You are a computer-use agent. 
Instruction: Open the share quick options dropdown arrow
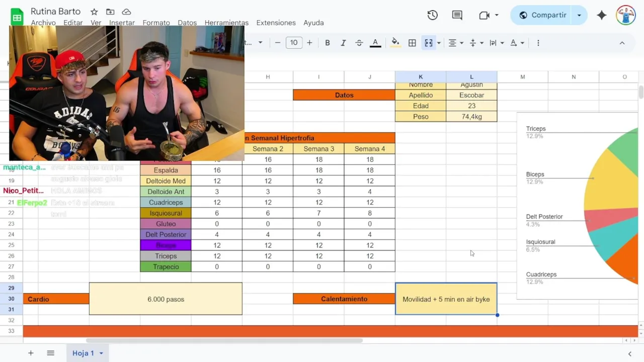point(579,15)
